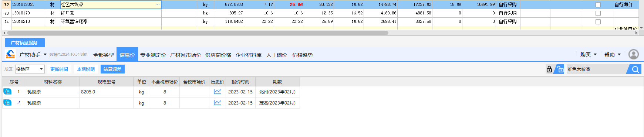Click the 历史价 column header

coord(218,82)
